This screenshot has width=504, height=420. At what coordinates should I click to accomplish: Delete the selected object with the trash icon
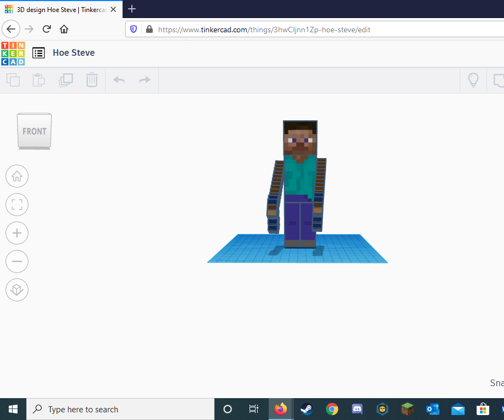[x=91, y=80]
